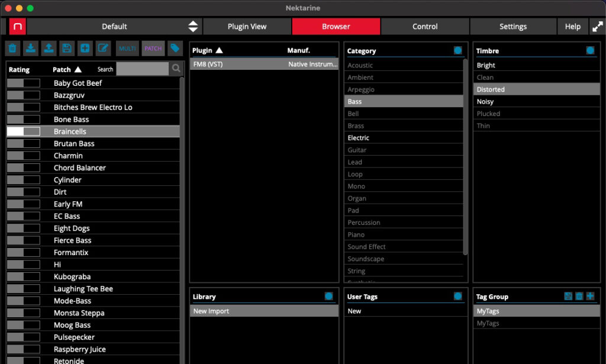Select the Laughing Tee Bee patch

tap(93, 289)
